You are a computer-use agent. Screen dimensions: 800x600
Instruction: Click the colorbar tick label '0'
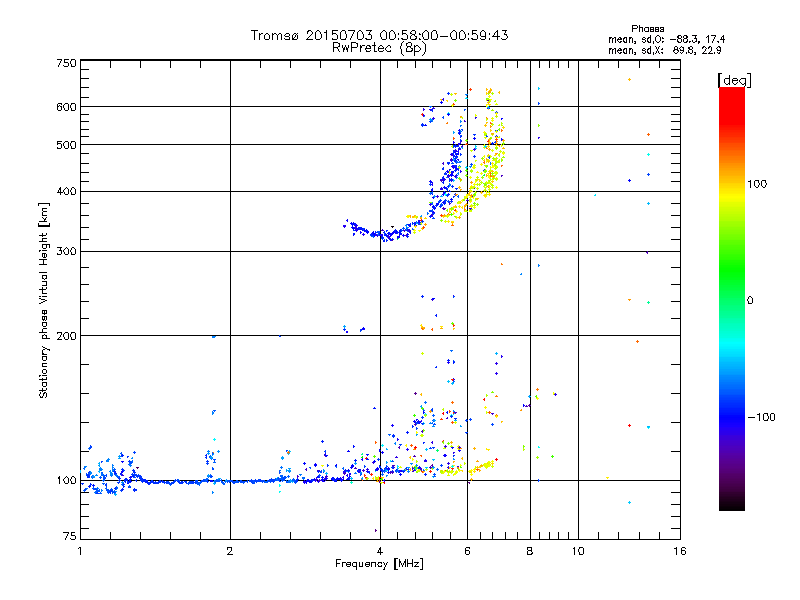750,301
